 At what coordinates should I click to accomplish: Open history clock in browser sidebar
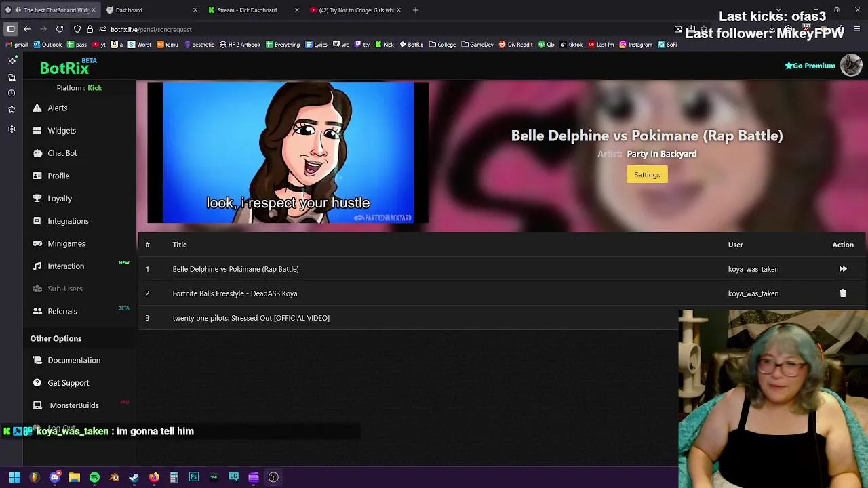coord(12,93)
